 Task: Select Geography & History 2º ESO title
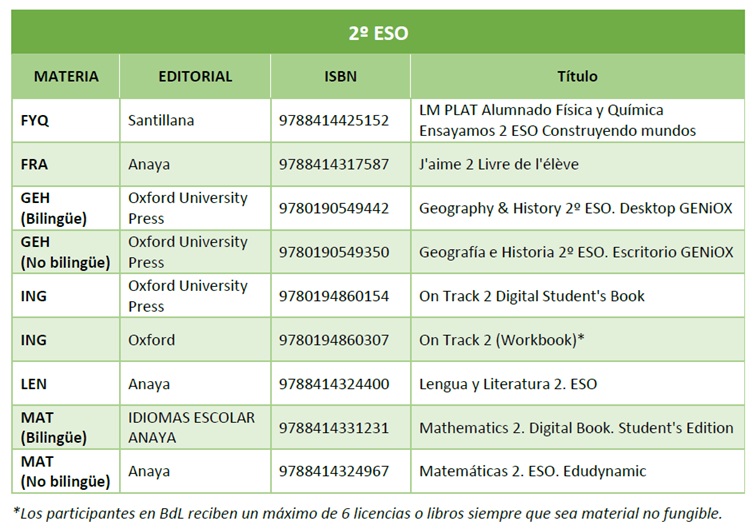[x=575, y=208]
